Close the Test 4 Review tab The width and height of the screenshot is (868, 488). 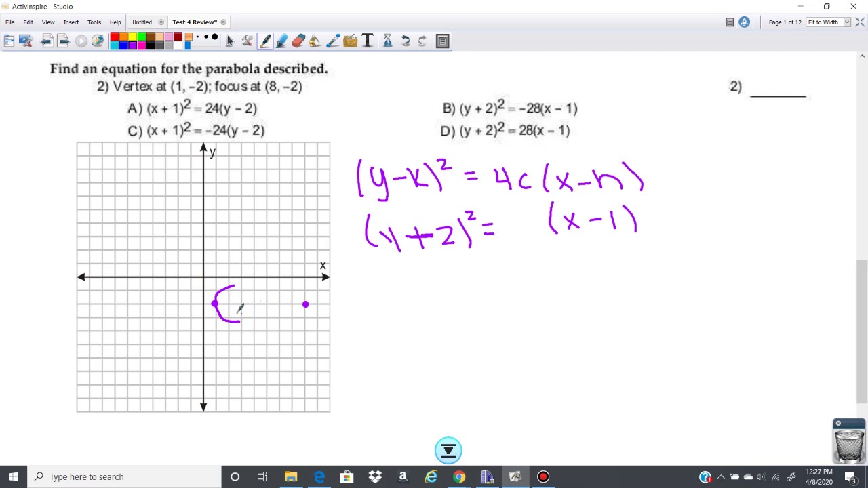pos(224,22)
